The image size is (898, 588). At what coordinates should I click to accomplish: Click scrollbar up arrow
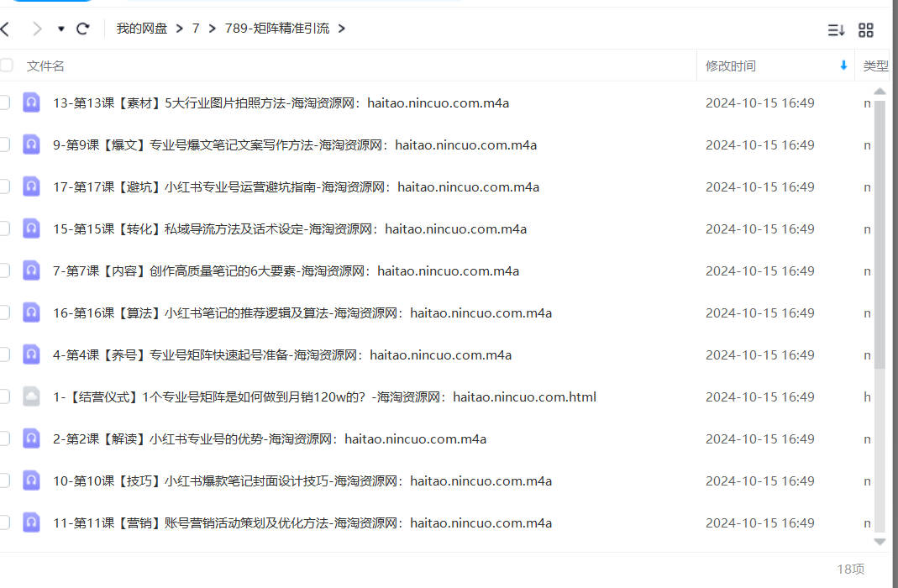click(x=880, y=91)
